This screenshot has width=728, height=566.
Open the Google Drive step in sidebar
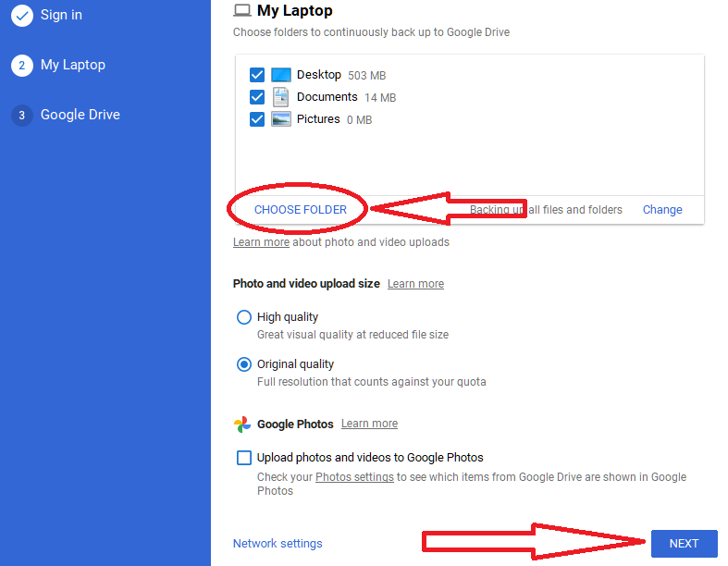(x=80, y=116)
